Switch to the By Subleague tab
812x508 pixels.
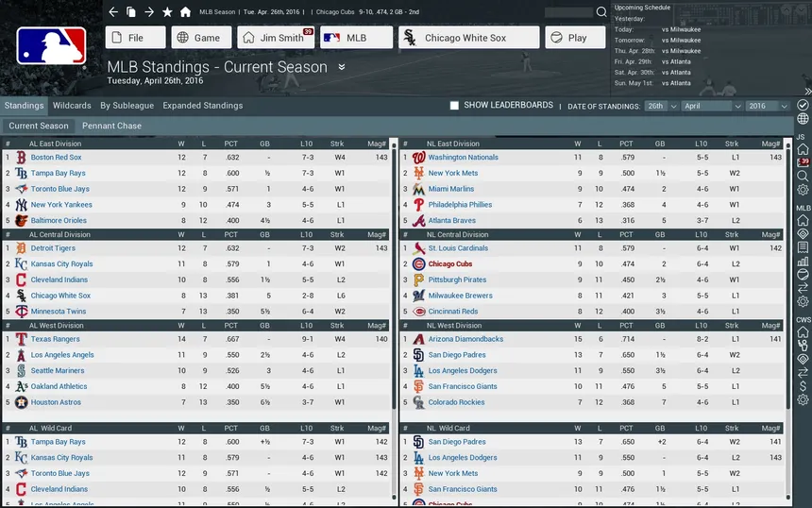tap(127, 106)
